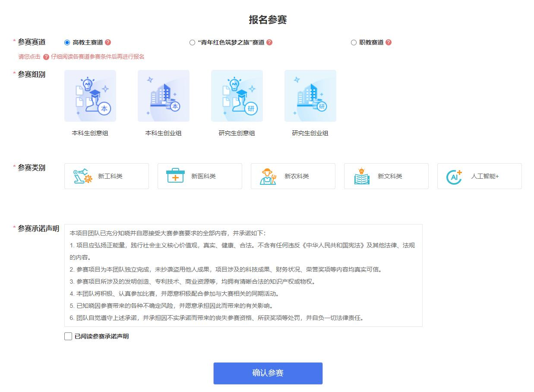Screen dimensions: 534x392
Task: Select the 人工智能+ category card
Action: pyautogui.click(x=479, y=176)
